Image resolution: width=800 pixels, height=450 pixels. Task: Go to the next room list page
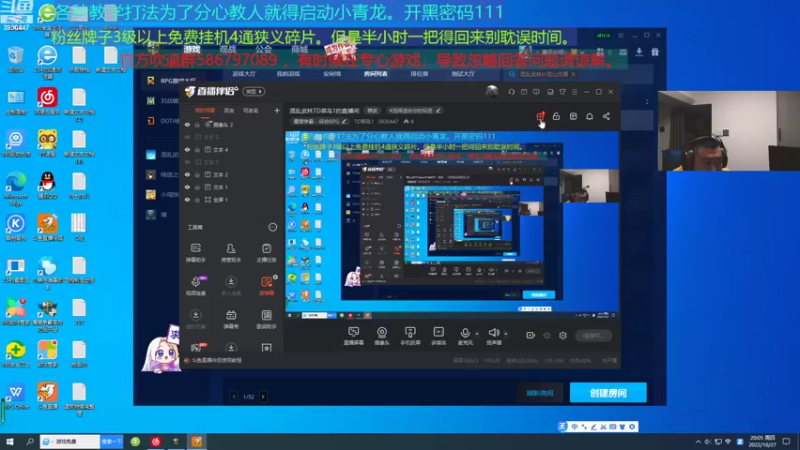coord(263,396)
